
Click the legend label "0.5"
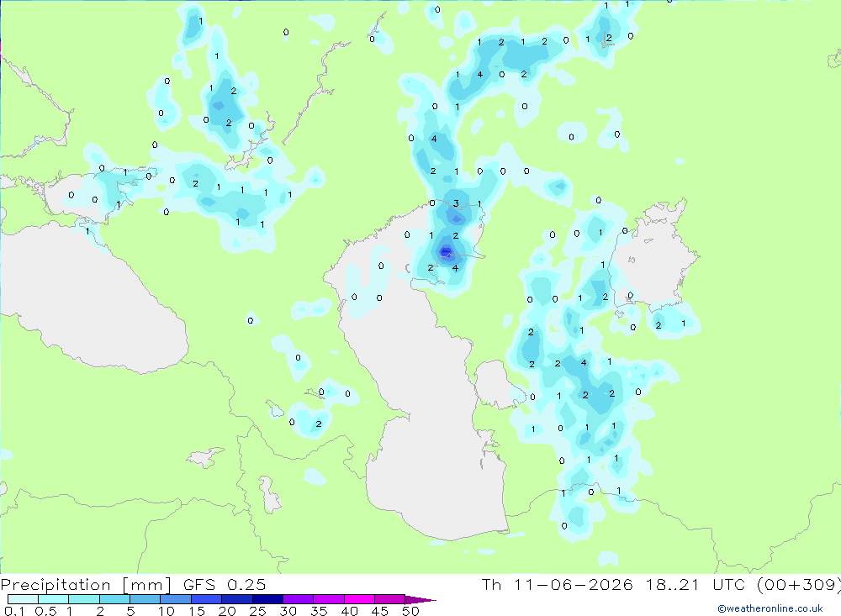(45, 611)
